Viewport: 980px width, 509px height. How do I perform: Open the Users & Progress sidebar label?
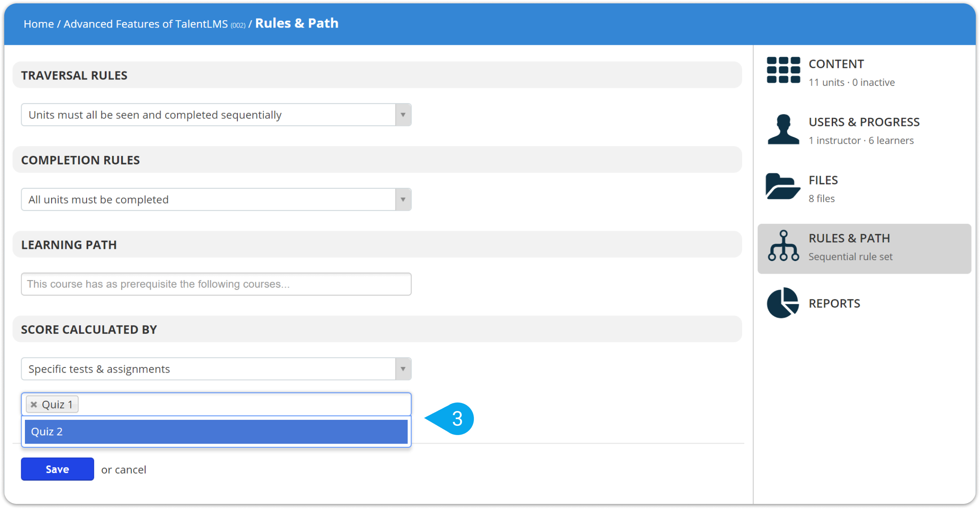click(864, 122)
